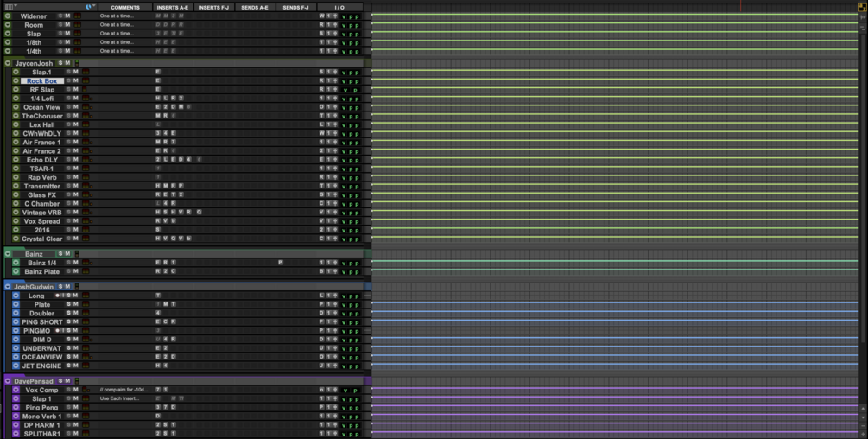868x439 pixels.
Task: Collapse the JoshGudwin folder track
Action: pos(8,287)
